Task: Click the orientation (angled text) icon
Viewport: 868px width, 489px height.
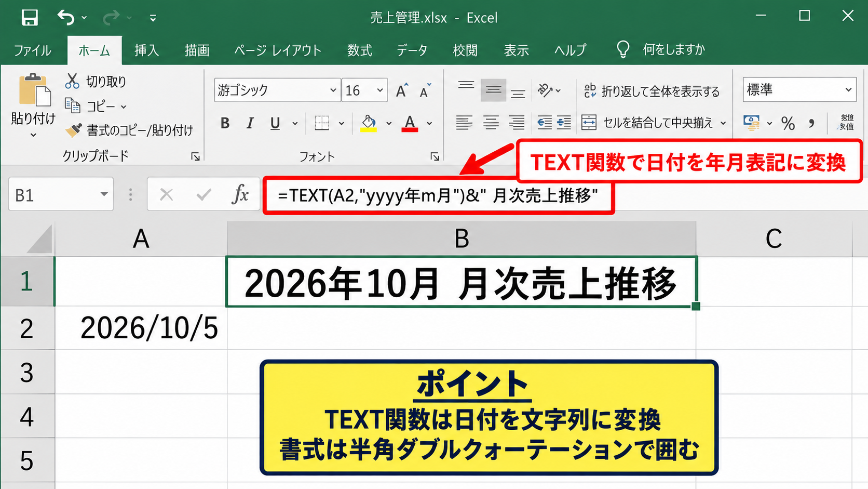Action: [545, 90]
